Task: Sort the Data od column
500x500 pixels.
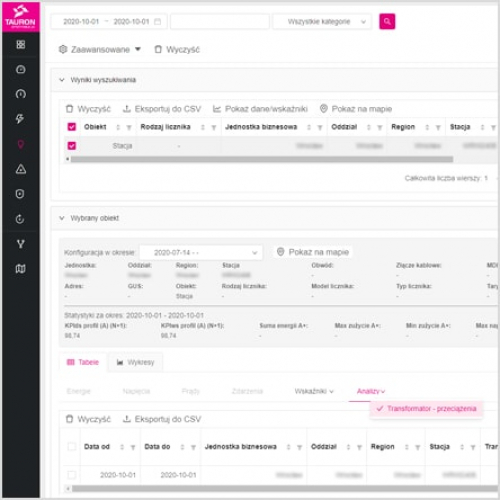Action: (122, 447)
